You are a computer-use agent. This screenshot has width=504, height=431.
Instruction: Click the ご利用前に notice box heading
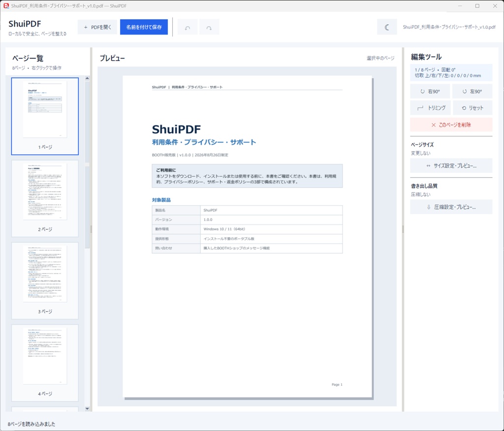pos(165,170)
